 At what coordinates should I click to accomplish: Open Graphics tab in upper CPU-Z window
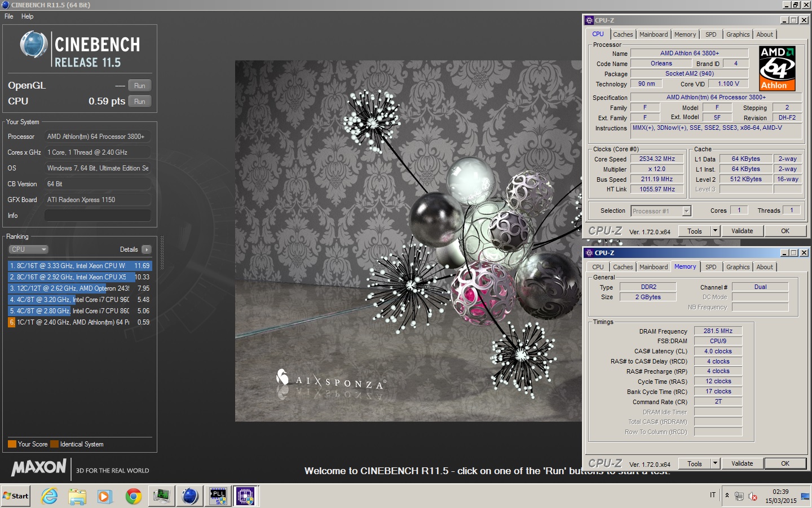click(738, 34)
